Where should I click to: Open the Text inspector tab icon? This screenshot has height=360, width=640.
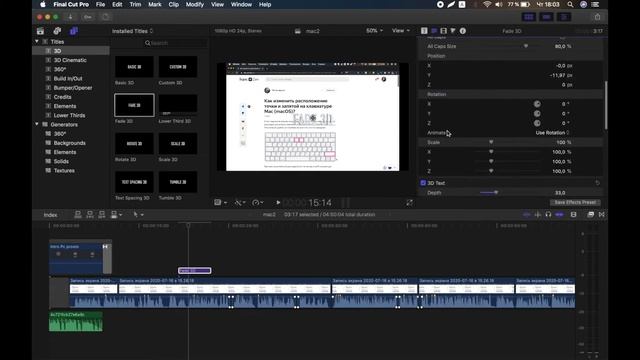tap(434, 31)
